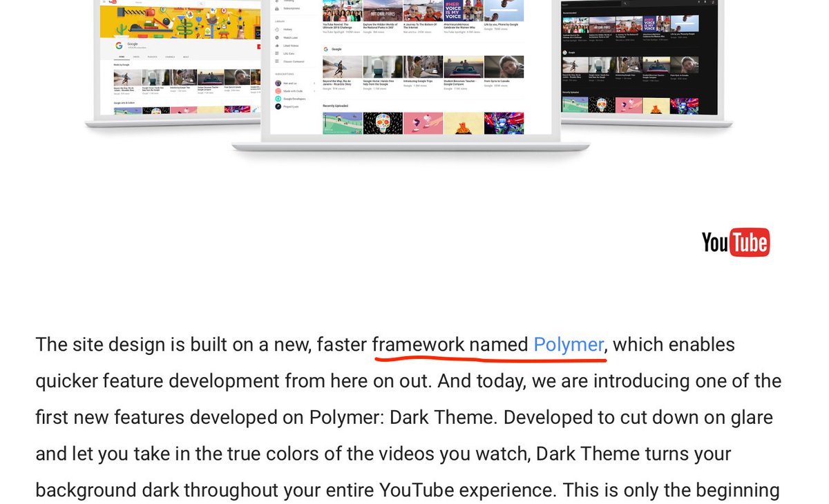Open the blue Polymer hyperlink

coord(569,344)
